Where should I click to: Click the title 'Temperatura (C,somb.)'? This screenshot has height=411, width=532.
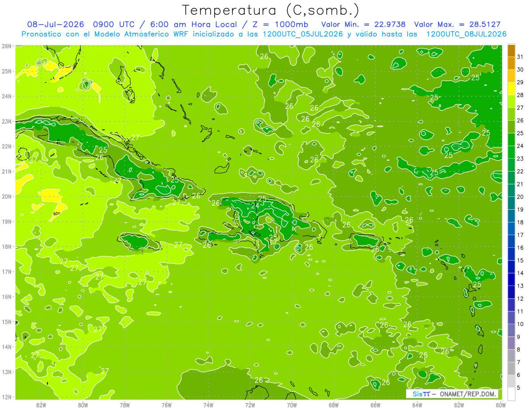271,10
